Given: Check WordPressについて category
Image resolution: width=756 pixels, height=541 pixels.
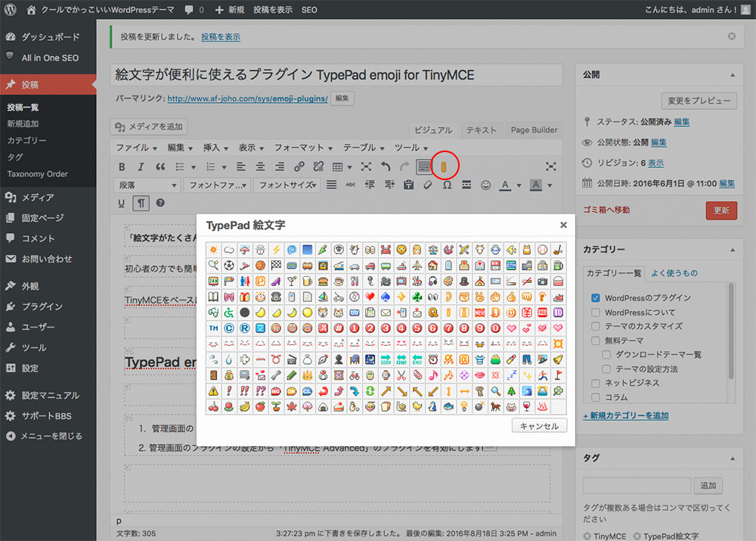Looking at the screenshot, I should (x=596, y=312).
